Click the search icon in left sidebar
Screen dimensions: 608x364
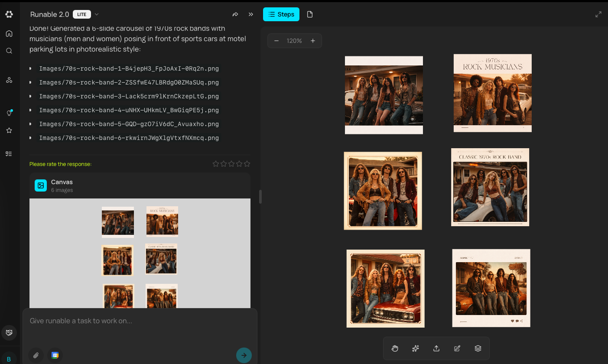[x=9, y=51]
